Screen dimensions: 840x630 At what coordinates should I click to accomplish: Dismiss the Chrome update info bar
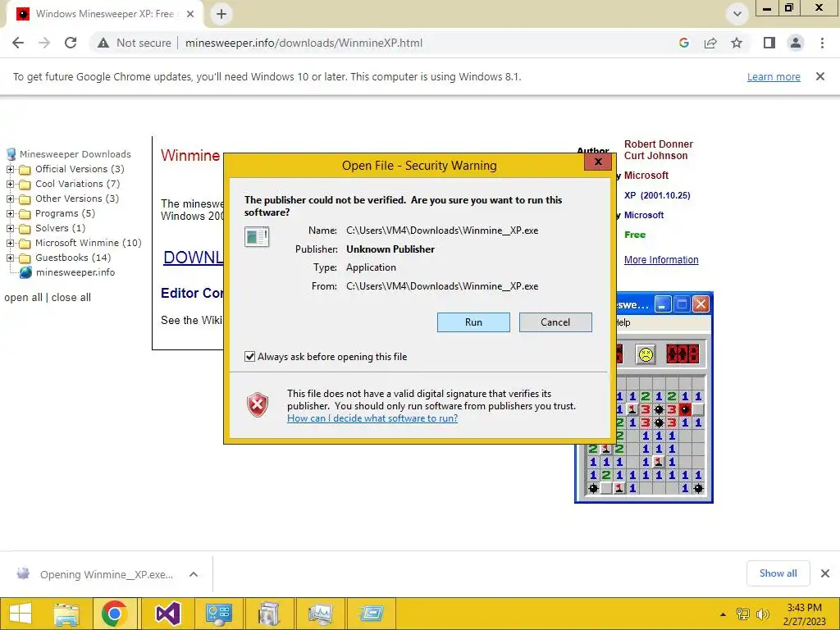coord(819,76)
